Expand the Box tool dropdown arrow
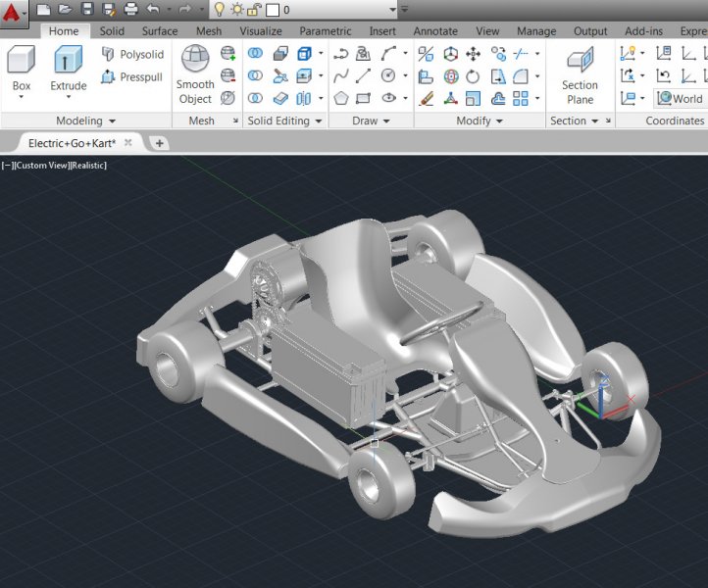This screenshot has width=708, height=588. (22, 97)
